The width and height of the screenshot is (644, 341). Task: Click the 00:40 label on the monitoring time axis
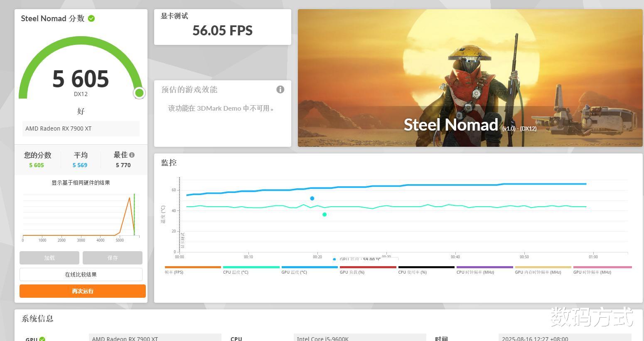point(455,257)
